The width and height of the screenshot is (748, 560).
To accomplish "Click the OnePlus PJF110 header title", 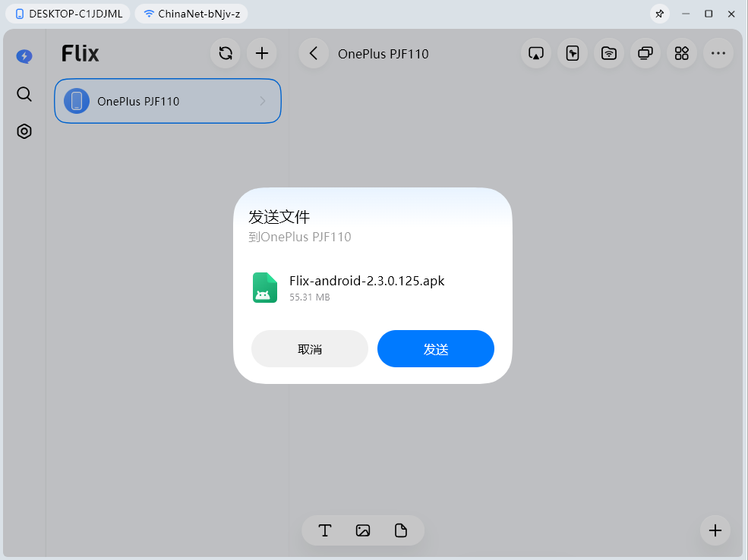I will point(383,54).
